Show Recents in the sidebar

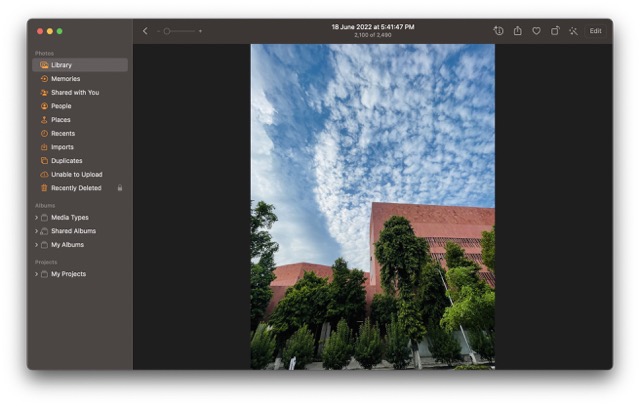tap(63, 133)
